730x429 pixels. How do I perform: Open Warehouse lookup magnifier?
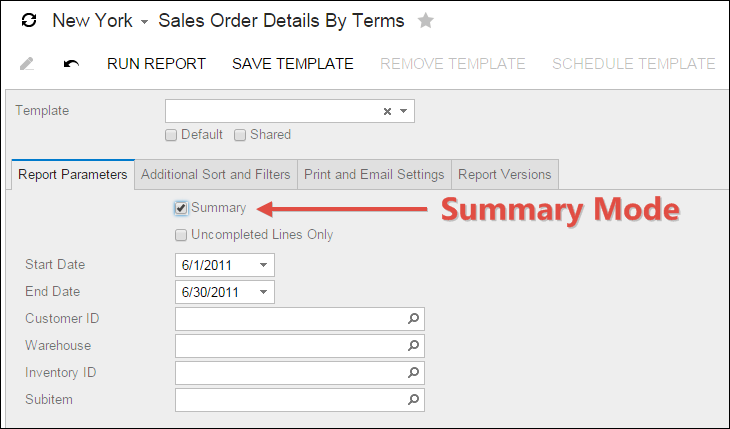(413, 346)
